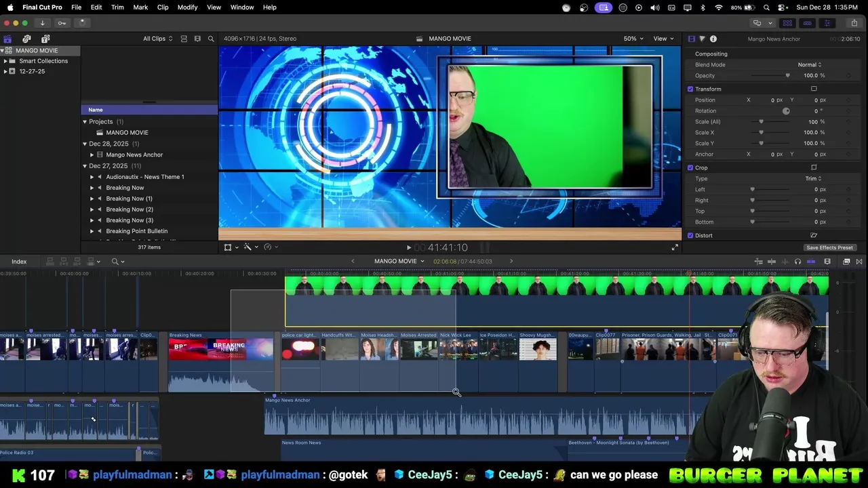
Task: Toggle the Crop checkbox
Action: (x=690, y=167)
